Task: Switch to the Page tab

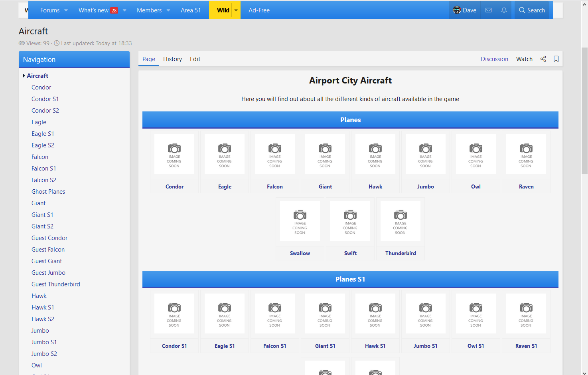Action: pos(149,59)
